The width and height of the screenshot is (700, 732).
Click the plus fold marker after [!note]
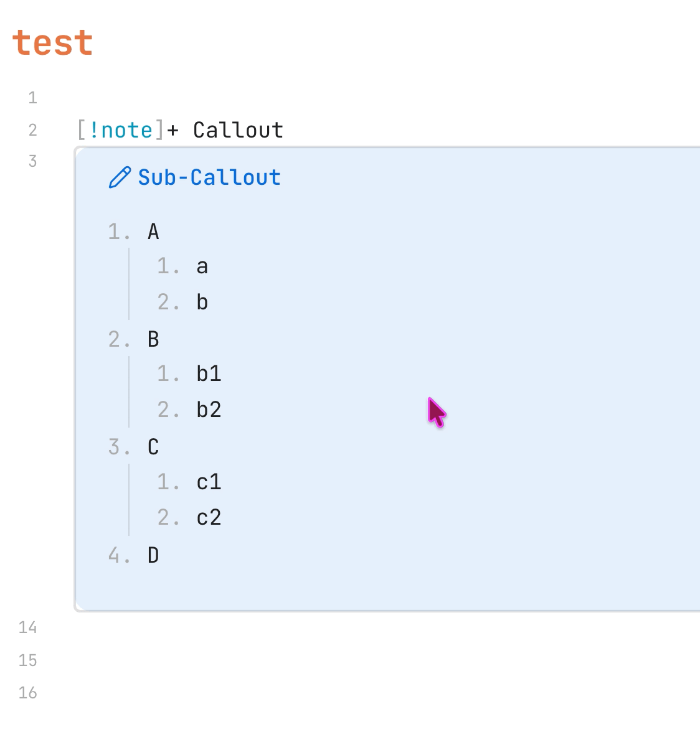173,130
